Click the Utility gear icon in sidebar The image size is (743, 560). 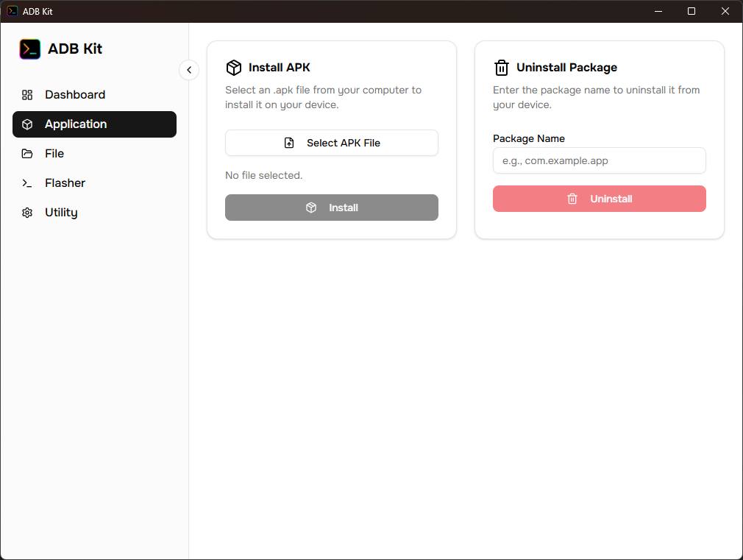click(x=27, y=213)
